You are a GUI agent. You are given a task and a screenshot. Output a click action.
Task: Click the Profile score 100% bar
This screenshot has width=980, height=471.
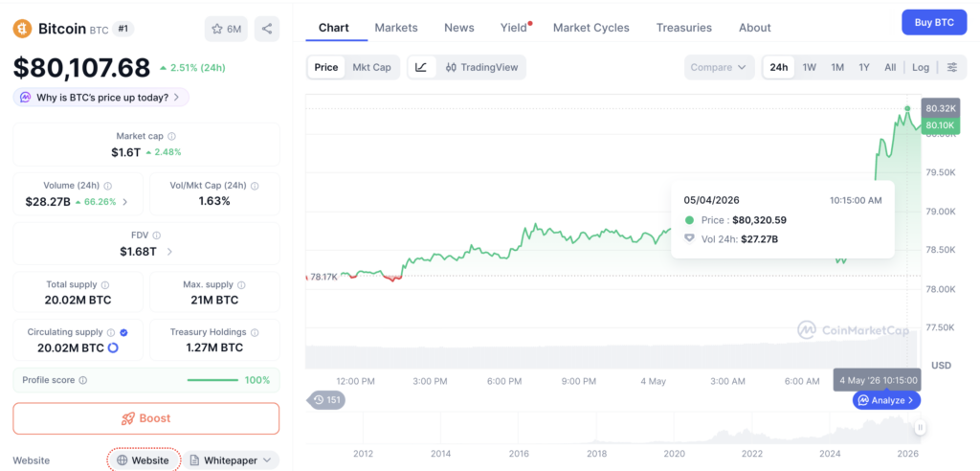pos(213,380)
